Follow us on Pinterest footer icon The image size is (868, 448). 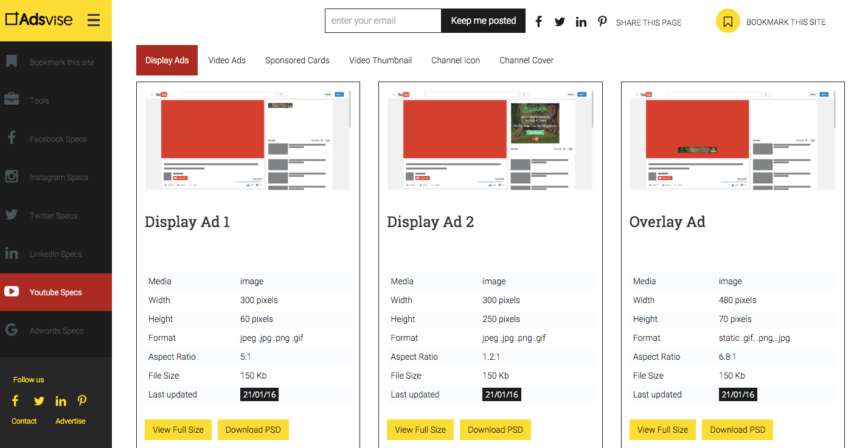82,401
